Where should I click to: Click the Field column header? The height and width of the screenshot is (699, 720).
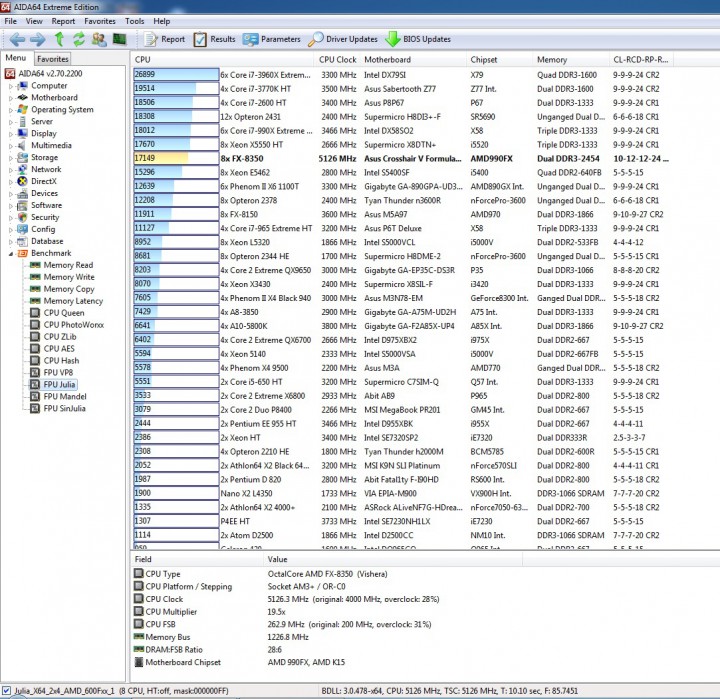[197, 559]
